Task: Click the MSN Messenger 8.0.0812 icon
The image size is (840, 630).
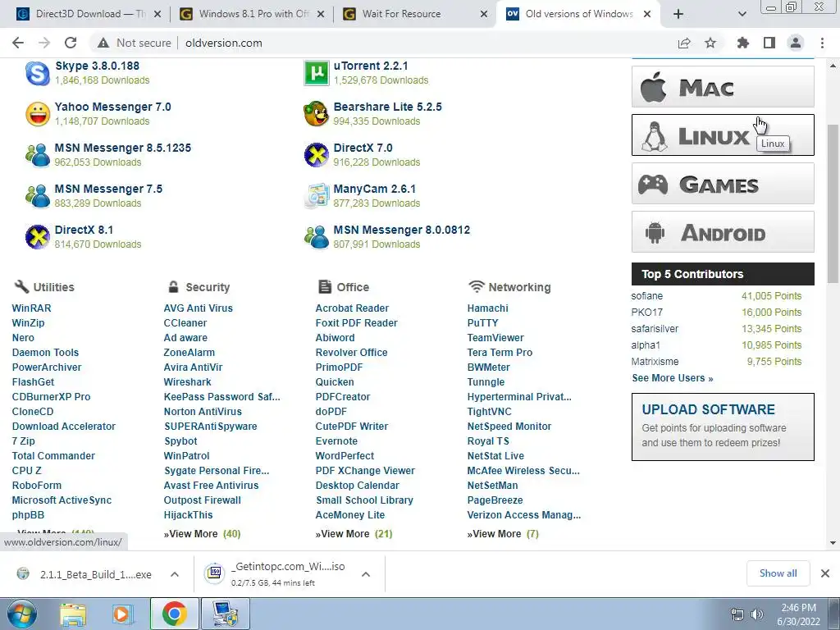Action: click(x=316, y=237)
